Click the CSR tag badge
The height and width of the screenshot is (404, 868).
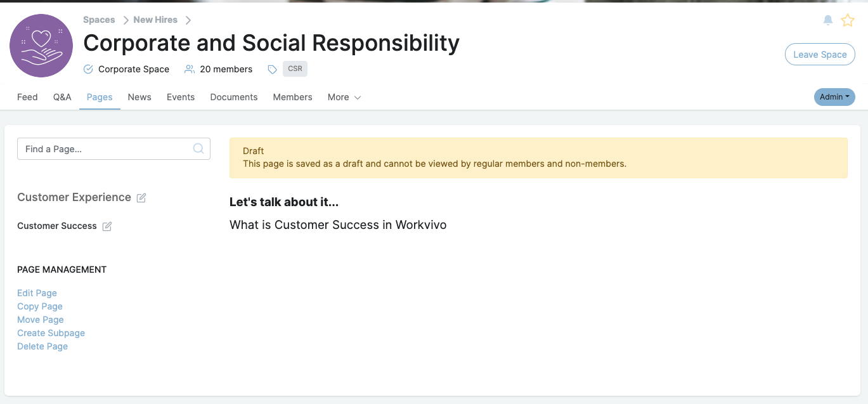[x=295, y=68]
